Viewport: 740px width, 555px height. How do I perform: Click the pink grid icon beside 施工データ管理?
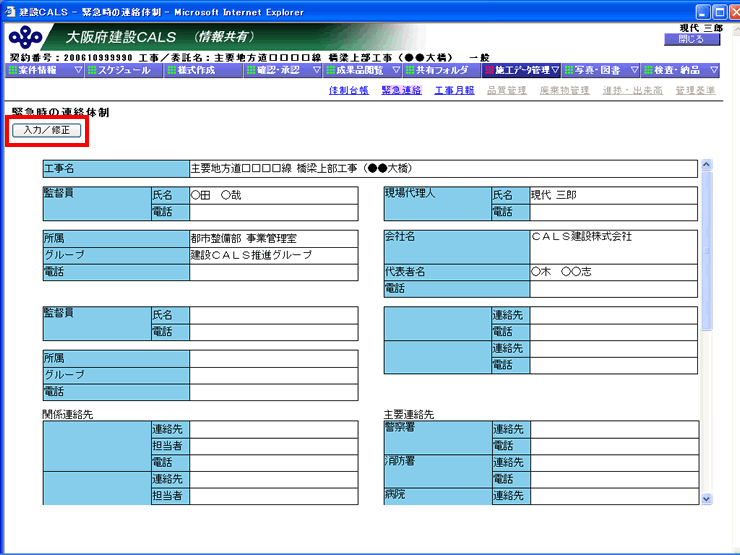point(488,71)
